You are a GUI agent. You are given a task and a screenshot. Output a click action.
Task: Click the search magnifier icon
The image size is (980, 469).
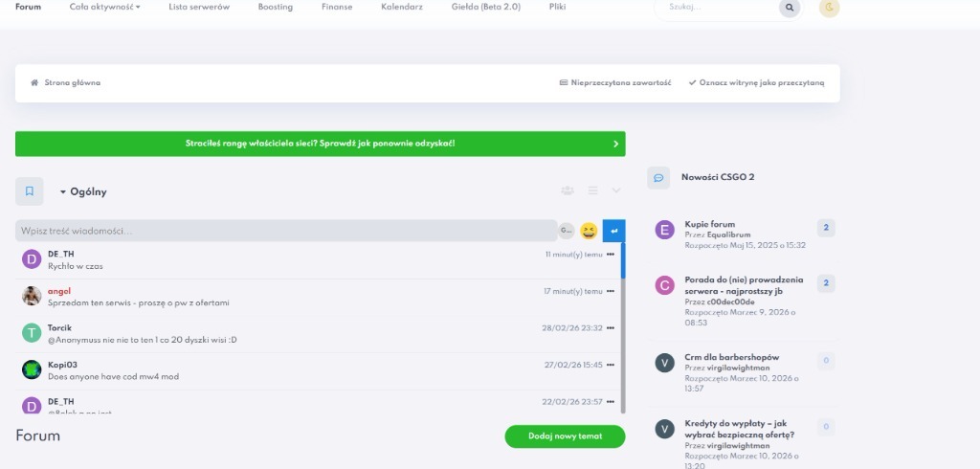pyautogui.click(x=789, y=8)
